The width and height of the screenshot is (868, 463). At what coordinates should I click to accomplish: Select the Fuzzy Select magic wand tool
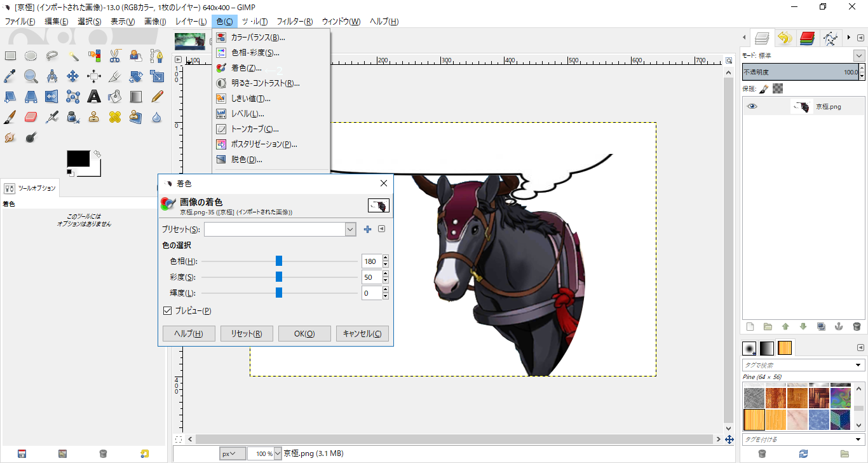point(74,56)
